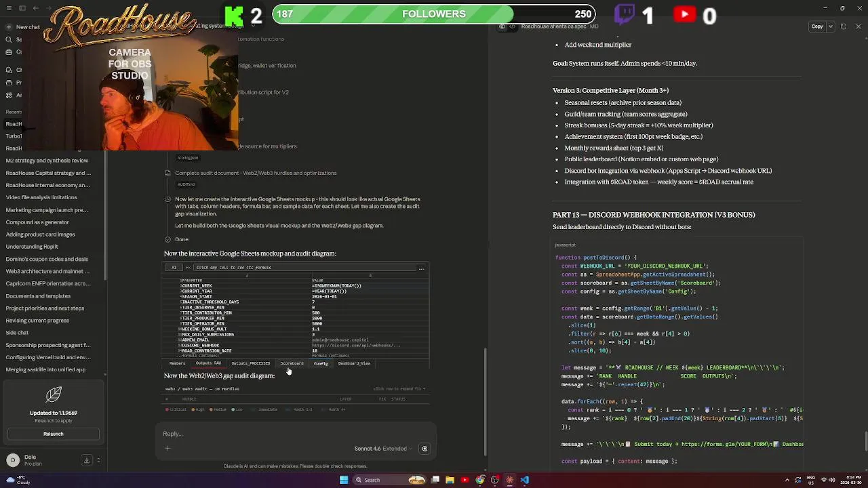868x488 pixels.
Task: Open Claude app icon in taskbar
Action: tap(510, 480)
